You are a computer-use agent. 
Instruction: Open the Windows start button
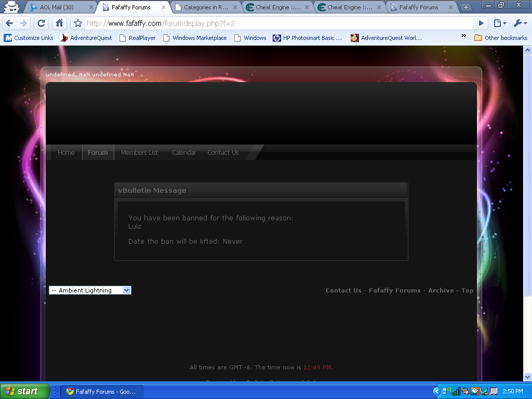coord(24,391)
